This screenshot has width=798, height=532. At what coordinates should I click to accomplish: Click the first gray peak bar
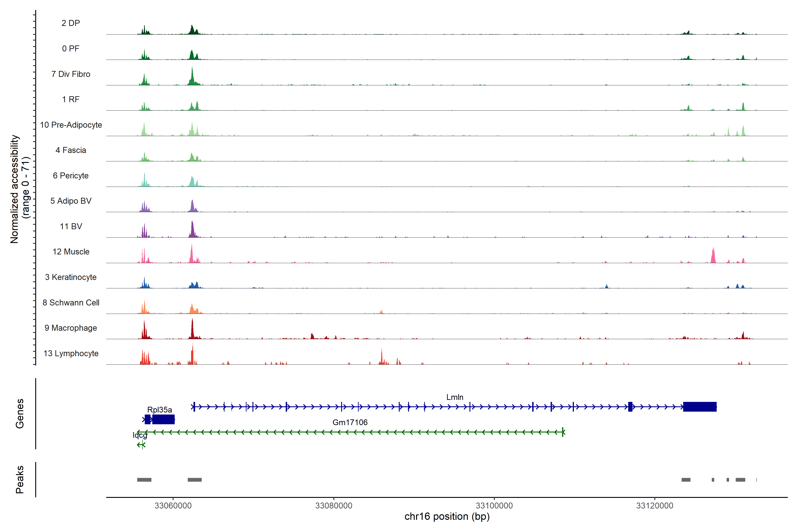144,480
